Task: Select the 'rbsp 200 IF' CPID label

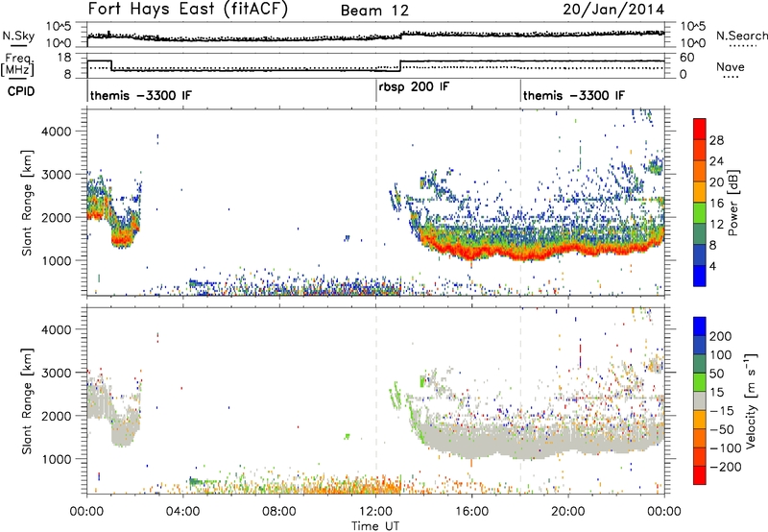Action: 414,86
